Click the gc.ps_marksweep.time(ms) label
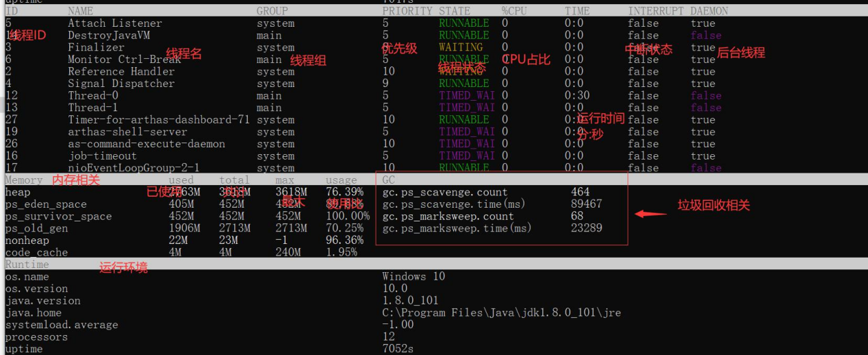868x355 pixels. 457,228
